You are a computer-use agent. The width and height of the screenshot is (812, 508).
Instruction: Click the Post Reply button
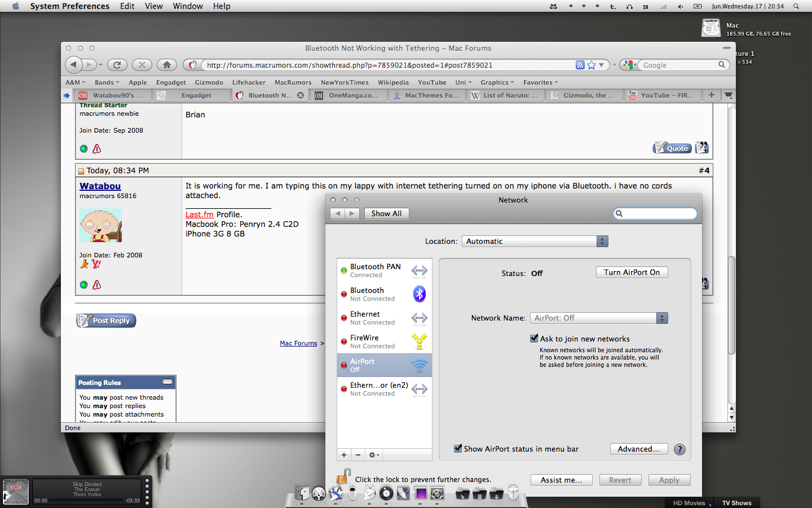coord(106,321)
